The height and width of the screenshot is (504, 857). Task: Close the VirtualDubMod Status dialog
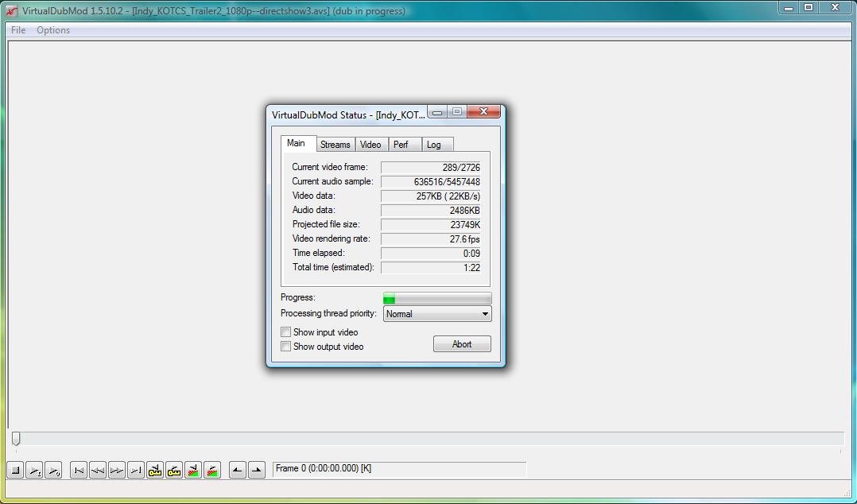coord(483,111)
